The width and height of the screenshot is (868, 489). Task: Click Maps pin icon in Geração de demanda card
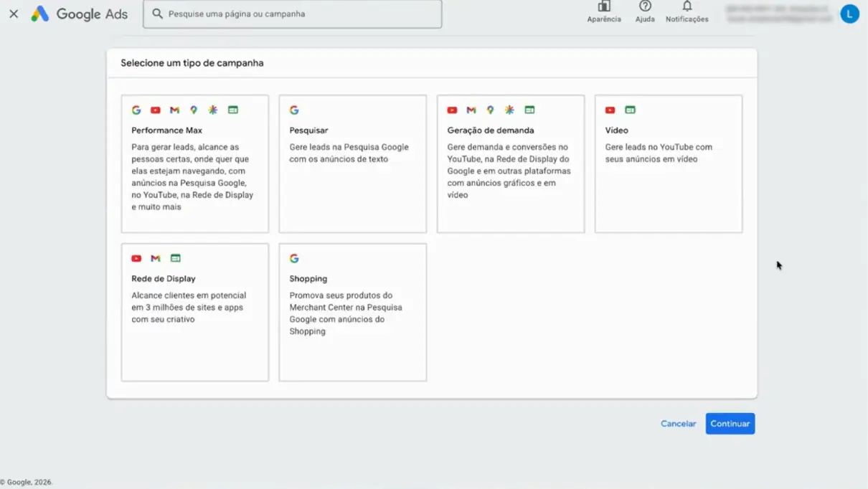490,110
